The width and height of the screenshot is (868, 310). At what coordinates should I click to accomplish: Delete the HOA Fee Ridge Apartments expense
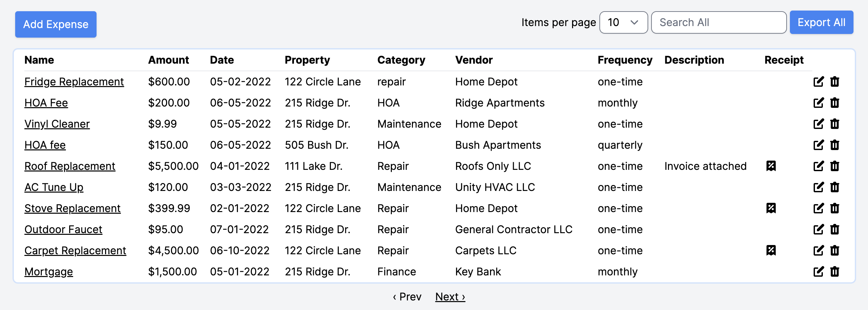(834, 103)
